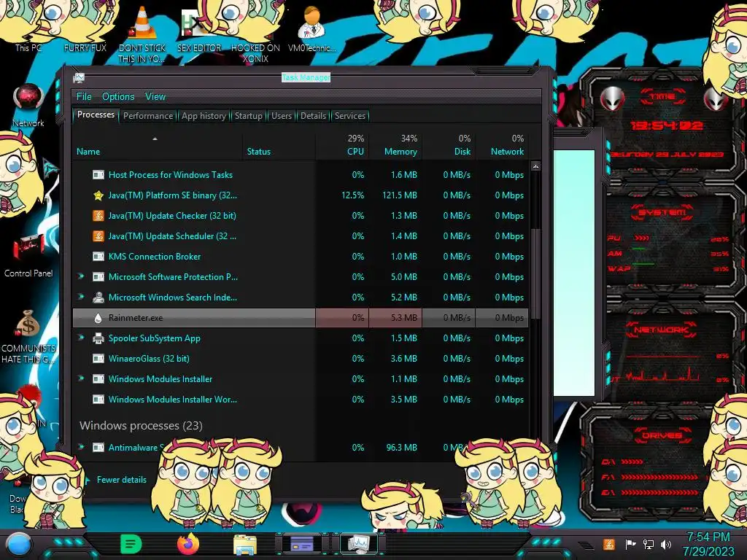This screenshot has height=560, width=747.
Task: Click 121.5 MB memory value
Action: tap(399, 195)
